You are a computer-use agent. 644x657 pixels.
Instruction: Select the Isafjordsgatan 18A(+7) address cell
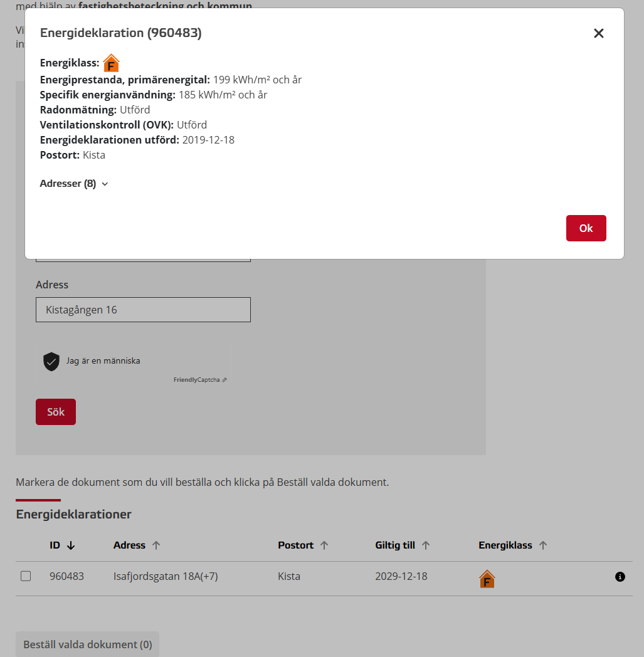[x=166, y=576]
